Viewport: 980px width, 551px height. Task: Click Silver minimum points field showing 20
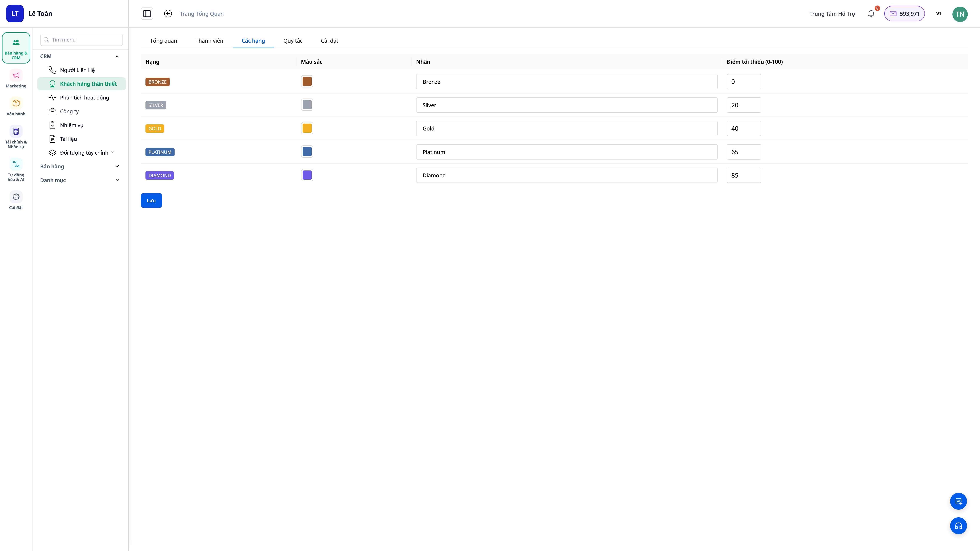point(744,105)
